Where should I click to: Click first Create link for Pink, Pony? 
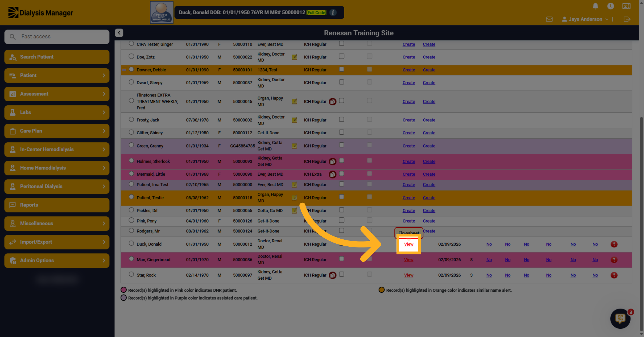pyautogui.click(x=409, y=221)
